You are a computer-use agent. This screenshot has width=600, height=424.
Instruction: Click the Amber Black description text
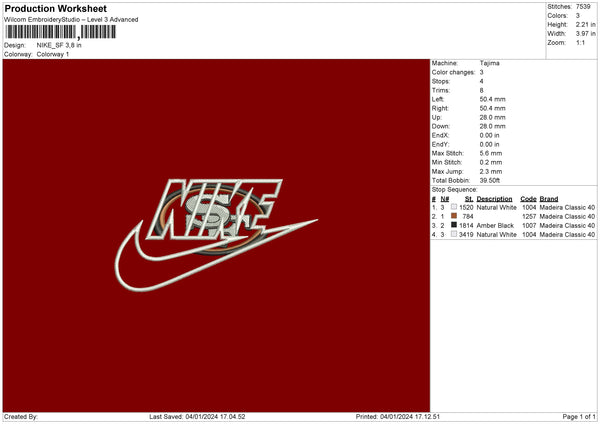[x=495, y=226]
